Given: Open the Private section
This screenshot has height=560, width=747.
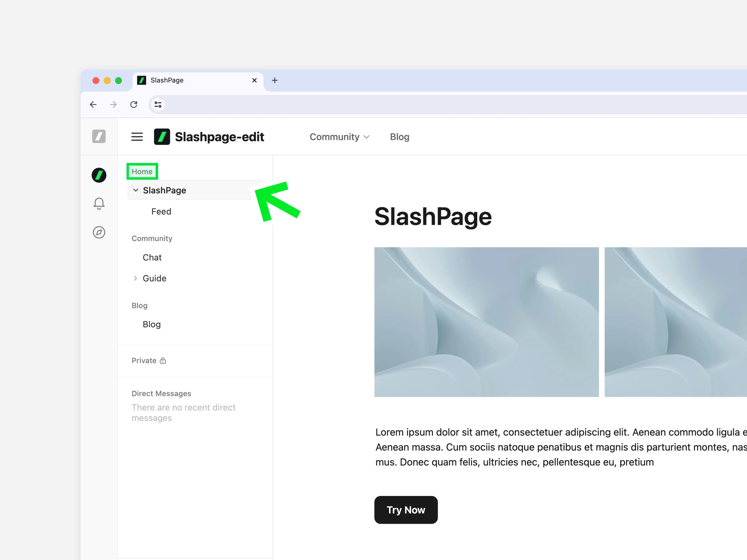Looking at the screenshot, I should coord(144,360).
